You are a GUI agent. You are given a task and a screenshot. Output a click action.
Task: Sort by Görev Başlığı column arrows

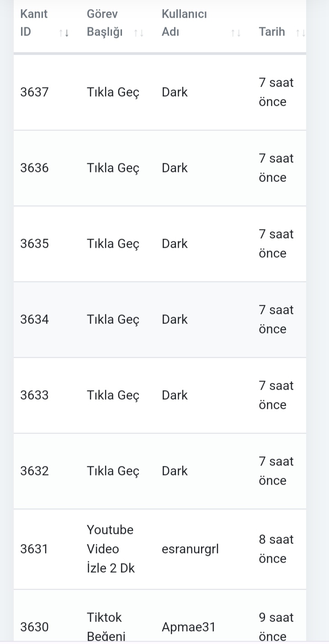(x=139, y=33)
